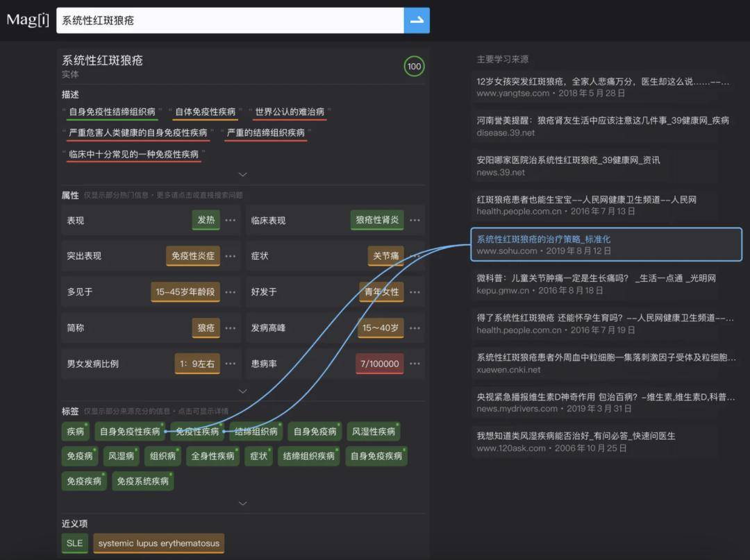
Task: Click the green 100 score circle
Action: pyautogui.click(x=414, y=67)
